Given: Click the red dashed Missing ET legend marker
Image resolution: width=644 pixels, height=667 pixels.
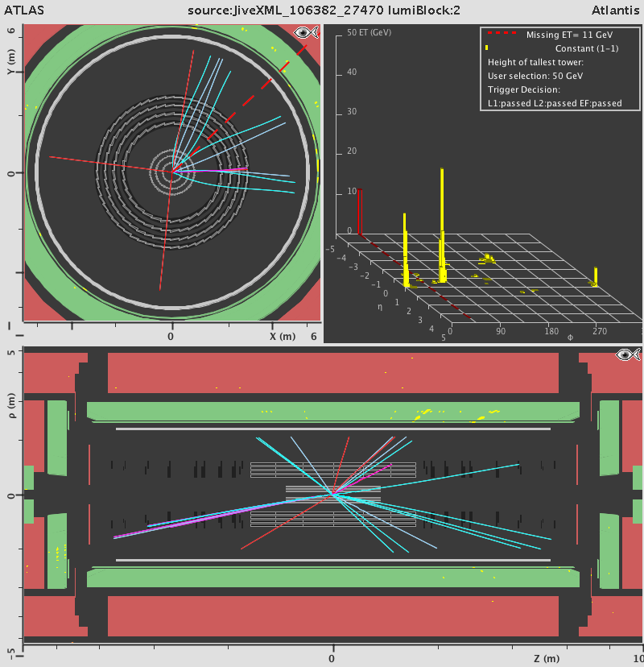Looking at the screenshot, I should (x=503, y=35).
